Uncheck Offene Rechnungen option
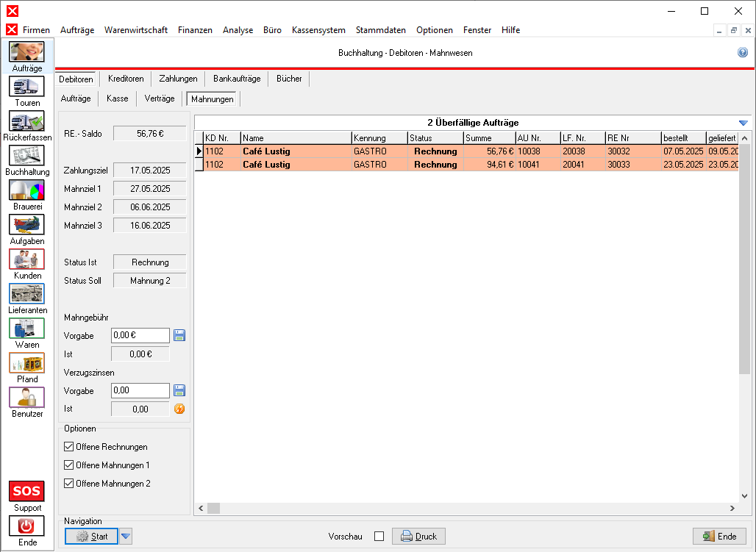 point(69,447)
